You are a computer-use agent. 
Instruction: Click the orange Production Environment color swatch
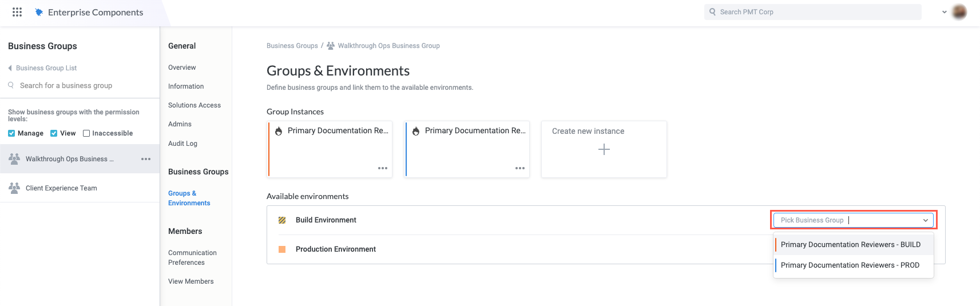pyautogui.click(x=282, y=249)
